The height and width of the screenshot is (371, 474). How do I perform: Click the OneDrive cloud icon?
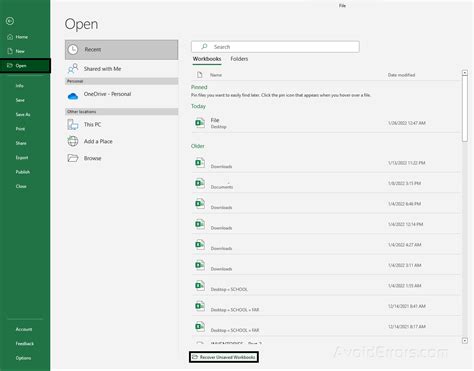pyautogui.click(x=73, y=96)
